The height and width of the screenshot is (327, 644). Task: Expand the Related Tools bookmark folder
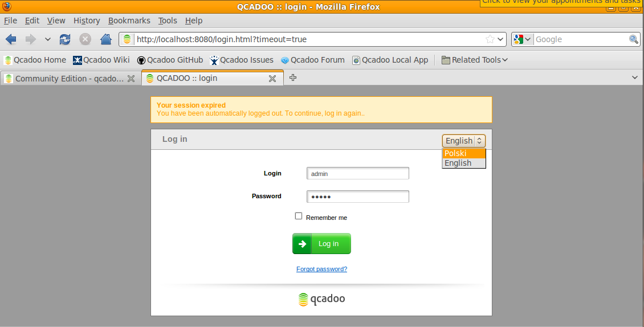tap(474, 60)
